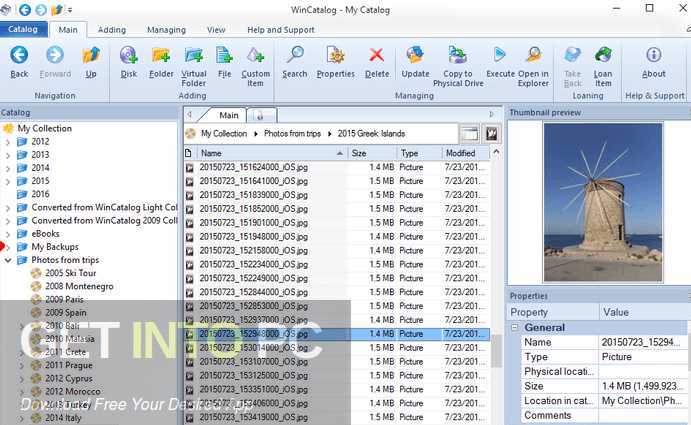Screen dimensions: 691x425
Task: Execute the selected file
Action: tap(500, 62)
